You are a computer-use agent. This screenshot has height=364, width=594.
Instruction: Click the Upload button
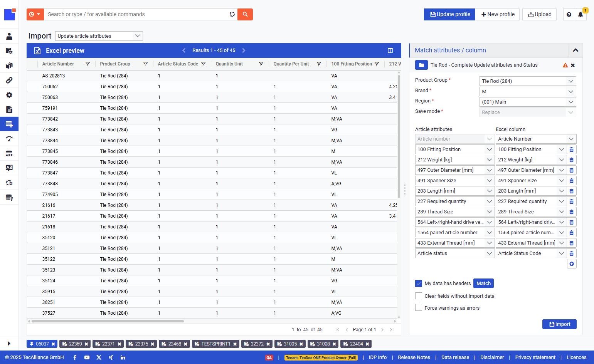[x=539, y=14]
